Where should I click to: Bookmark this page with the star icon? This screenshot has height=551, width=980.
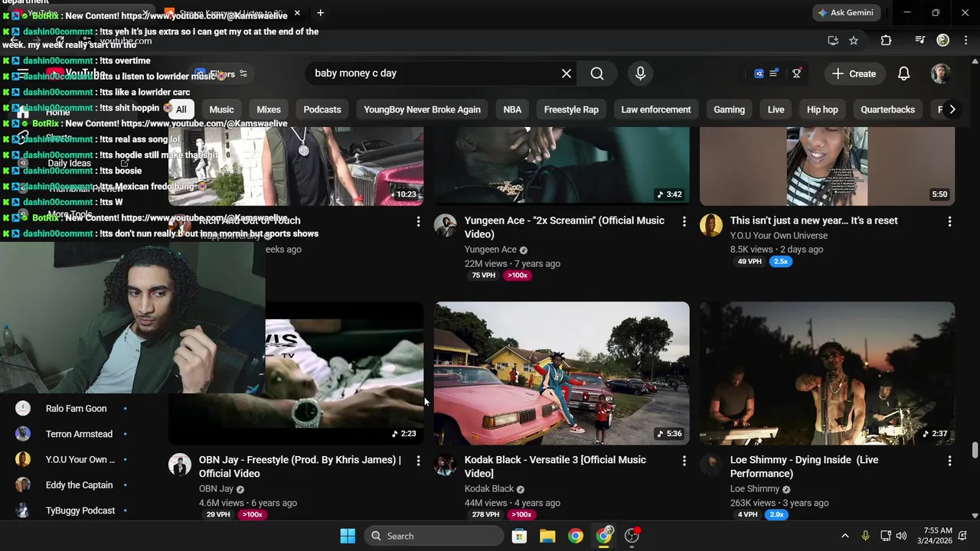[854, 41]
